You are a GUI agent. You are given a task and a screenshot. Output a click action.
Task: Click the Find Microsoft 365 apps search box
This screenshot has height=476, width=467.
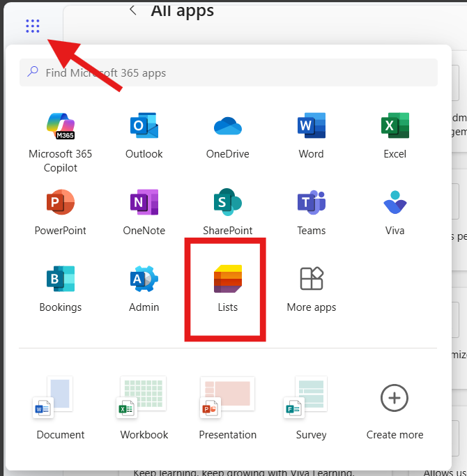pos(229,72)
